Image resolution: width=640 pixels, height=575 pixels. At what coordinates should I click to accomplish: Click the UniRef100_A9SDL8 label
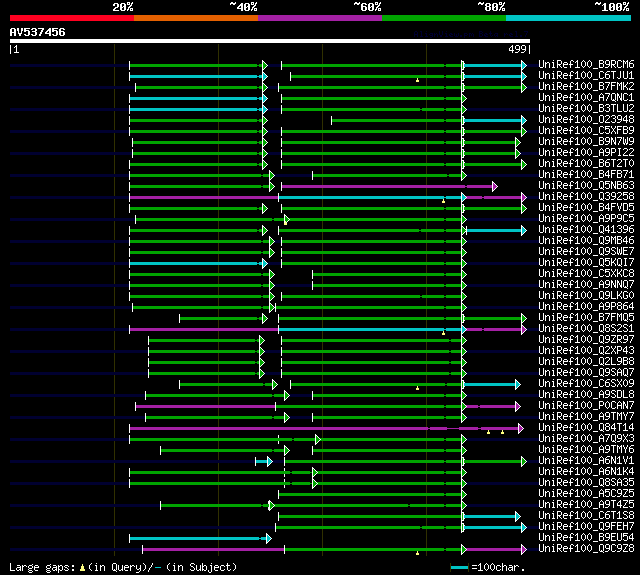586,395
